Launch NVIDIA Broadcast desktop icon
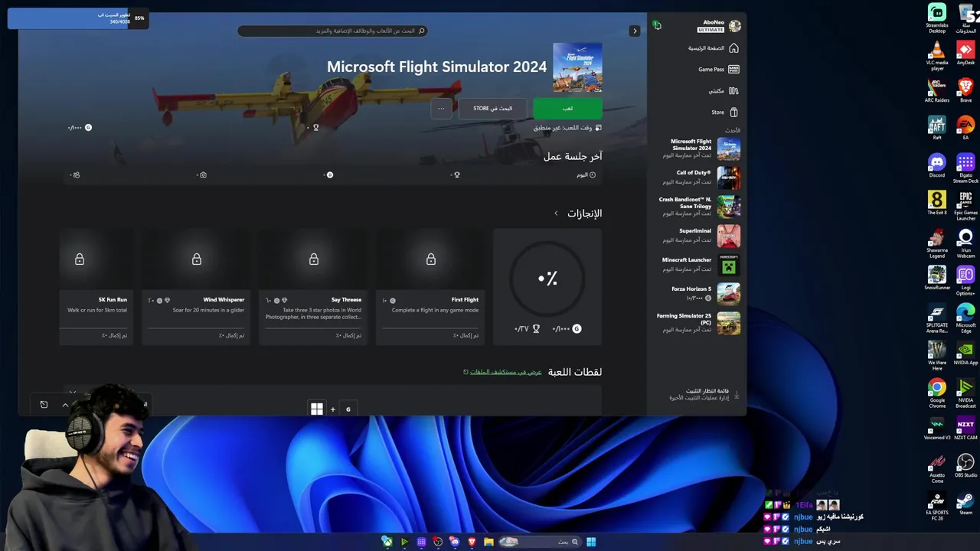Screen dimensions: 980x551 [965, 393]
